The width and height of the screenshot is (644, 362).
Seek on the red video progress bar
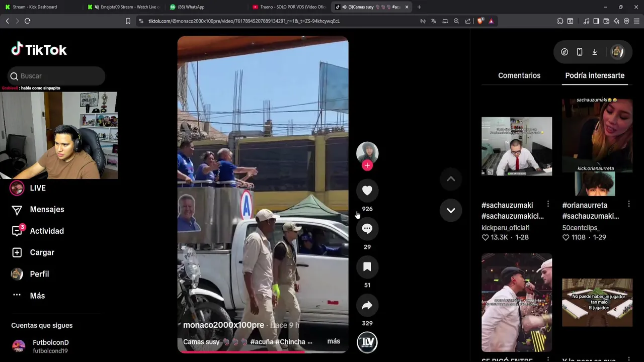click(263, 351)
